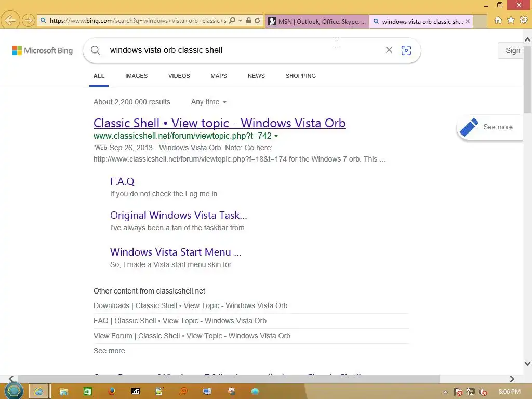Click the Action Center flag tray icon
This screenshot has height=399, width=532.
pyautogui.click(x=458, y=392)
